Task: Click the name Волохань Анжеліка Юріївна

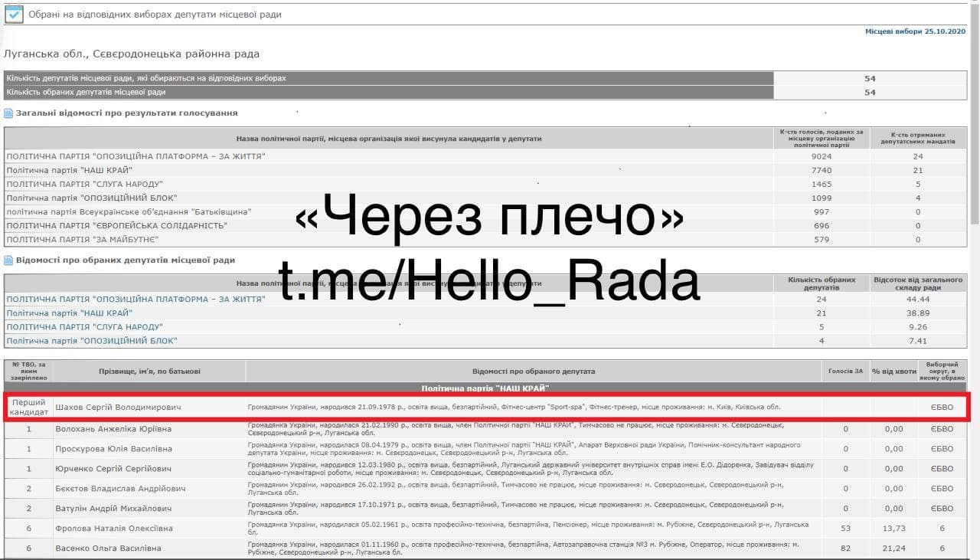Action: 113,429
